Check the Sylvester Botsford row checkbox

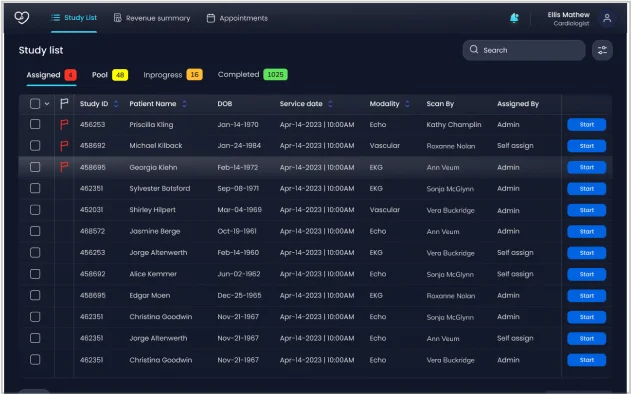35,188
